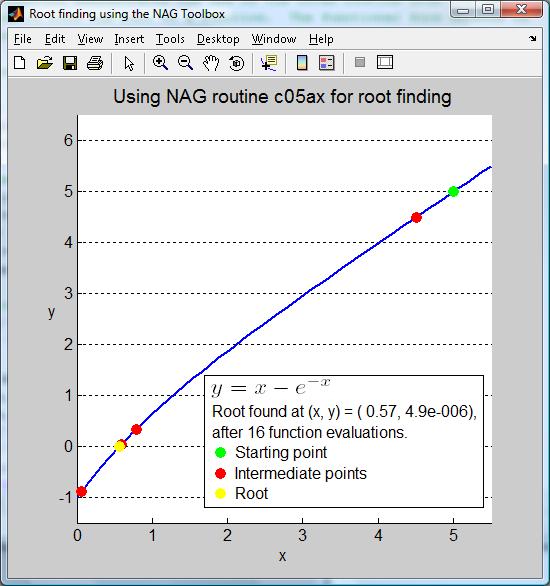Activate the Data Cursor tool

(269, 63)
